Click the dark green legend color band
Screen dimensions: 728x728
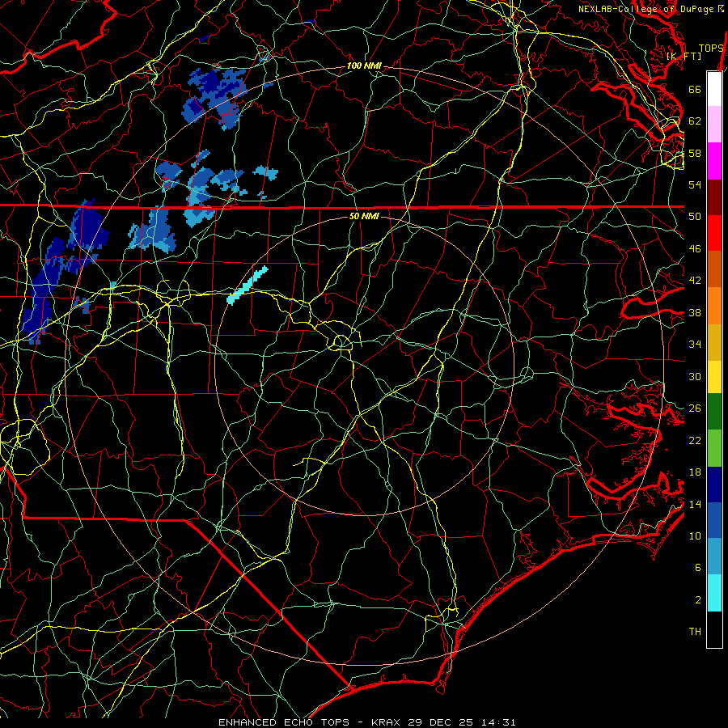coord(714,412)
